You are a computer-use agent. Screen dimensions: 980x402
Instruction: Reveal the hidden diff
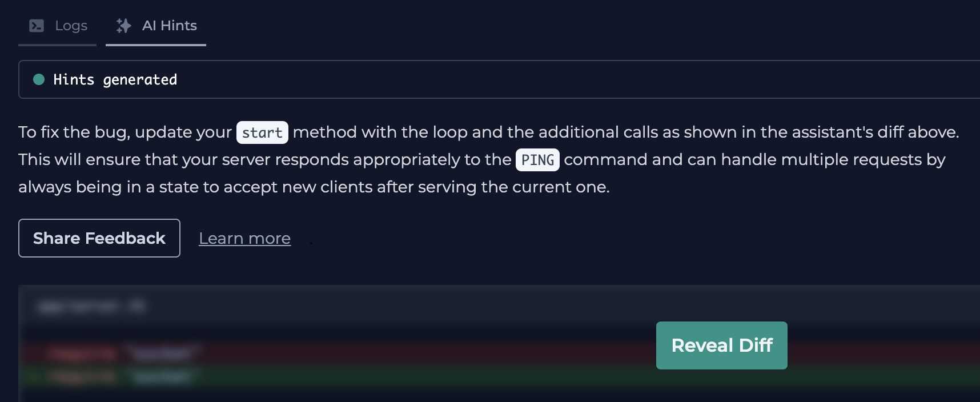[721, 345]
